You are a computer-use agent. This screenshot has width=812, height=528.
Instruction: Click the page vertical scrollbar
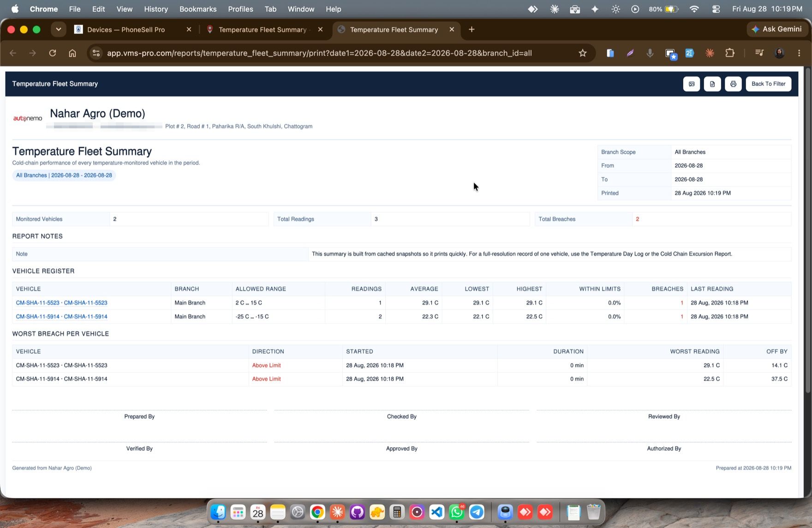click(x=807, y=231)
